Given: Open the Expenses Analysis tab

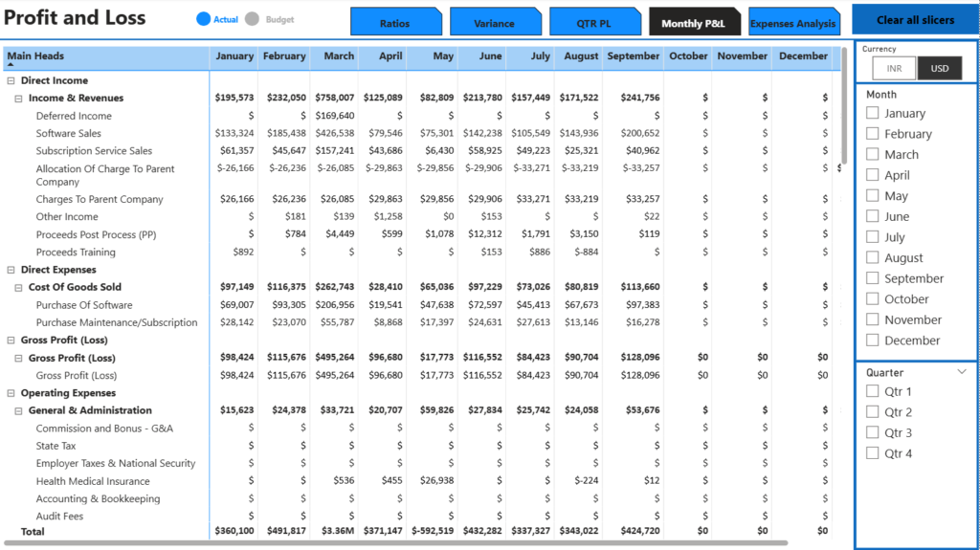Looking at the screenshot, I should tap(792, 23).
